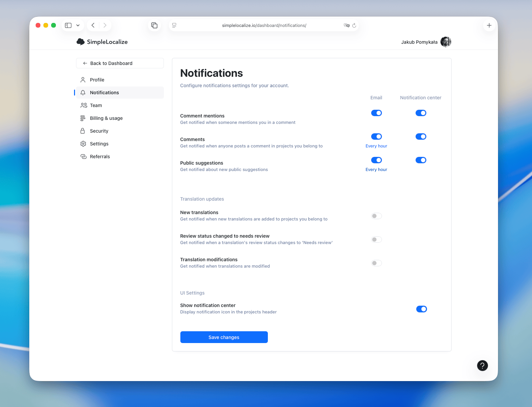Image resolution: width=532 pixels, height=407 pixels.
Task: Click the Billing & usage icon
Action: click(83, 118)
